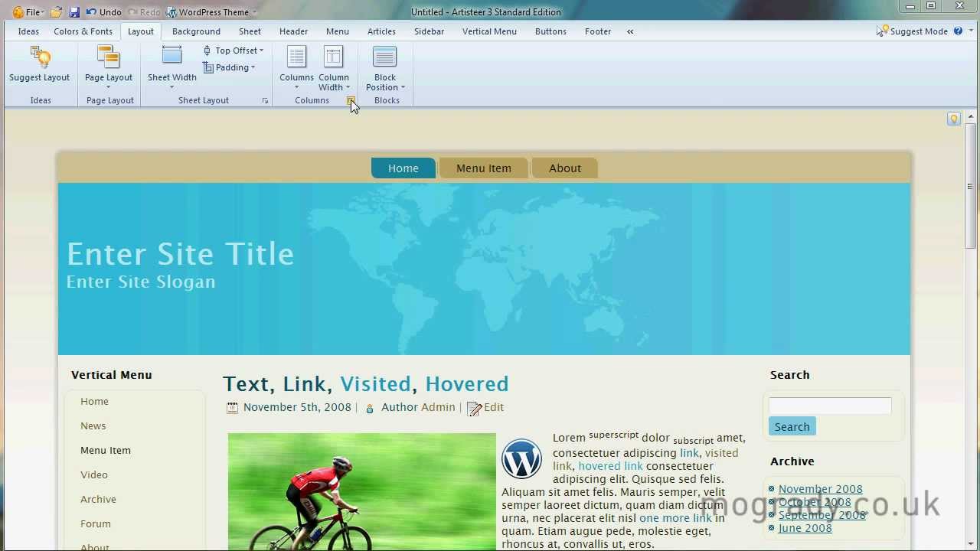
Task: Open the Vertical Menu ribbon tab
Action: (489, 31)
